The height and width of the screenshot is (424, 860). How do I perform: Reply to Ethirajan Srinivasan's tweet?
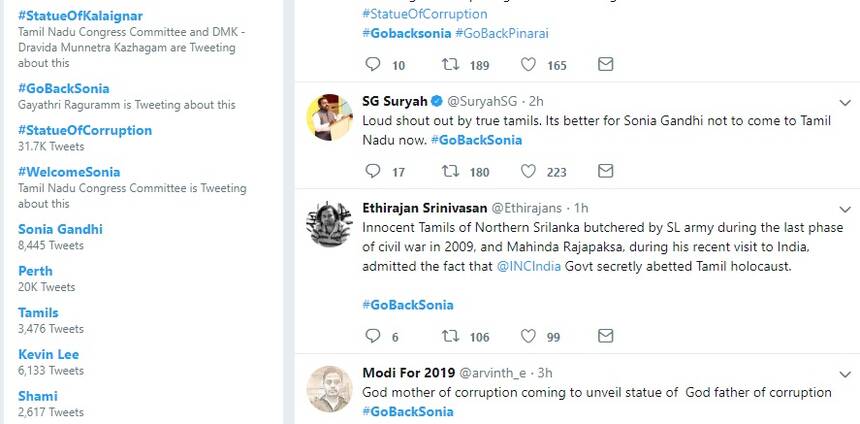pos(373,336)
